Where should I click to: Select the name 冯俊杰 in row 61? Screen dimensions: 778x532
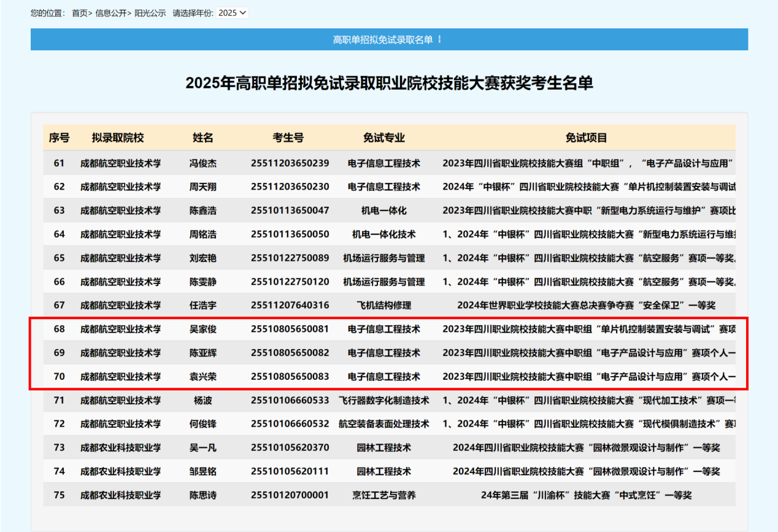pyautogui.click(x=202, y=163)
